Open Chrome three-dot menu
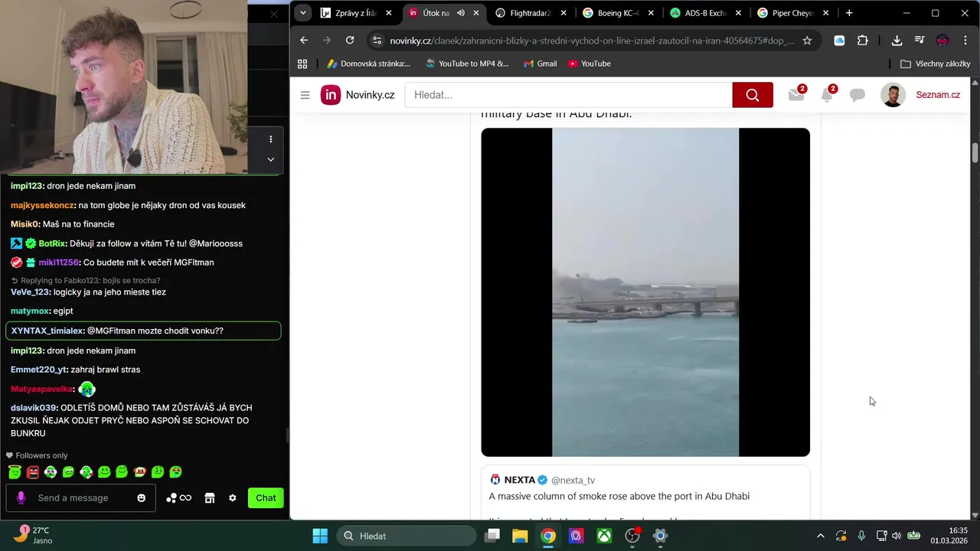980x551 pixels. click(965, 41)
